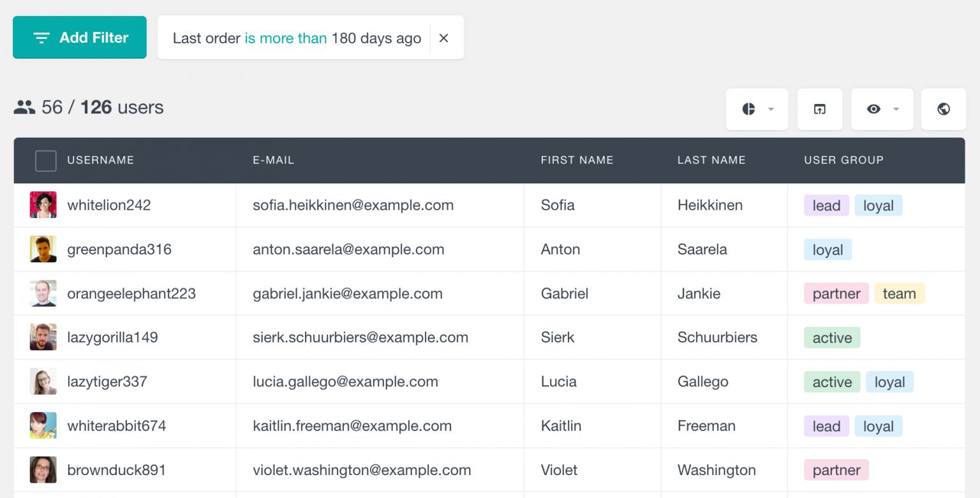The image size is (980, 498).
Task: Sort by the USERNAME column header
Action: [101, 160]
